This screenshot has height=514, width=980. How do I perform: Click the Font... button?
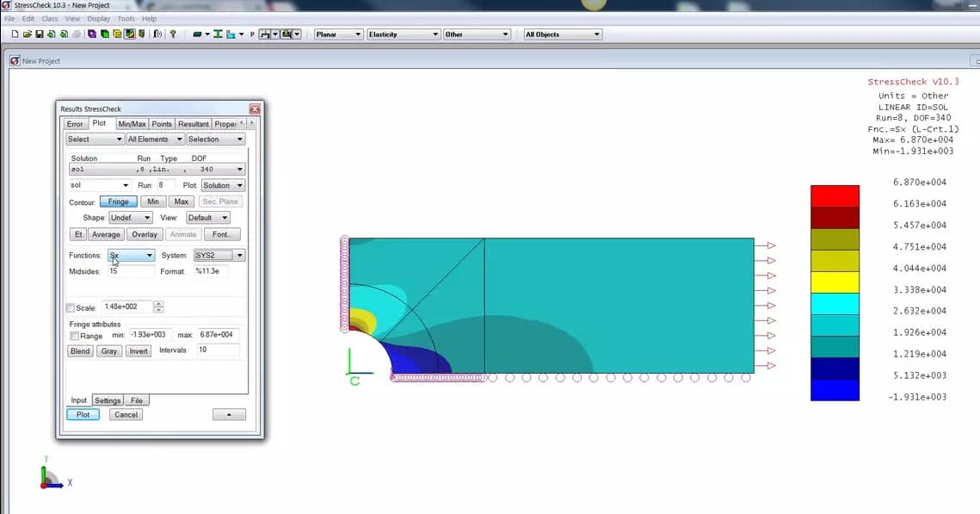(x=222, y=234)
